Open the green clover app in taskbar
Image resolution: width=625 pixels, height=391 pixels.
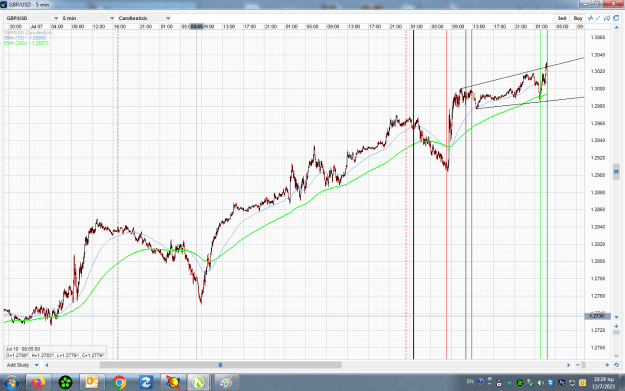click(65, 383)
